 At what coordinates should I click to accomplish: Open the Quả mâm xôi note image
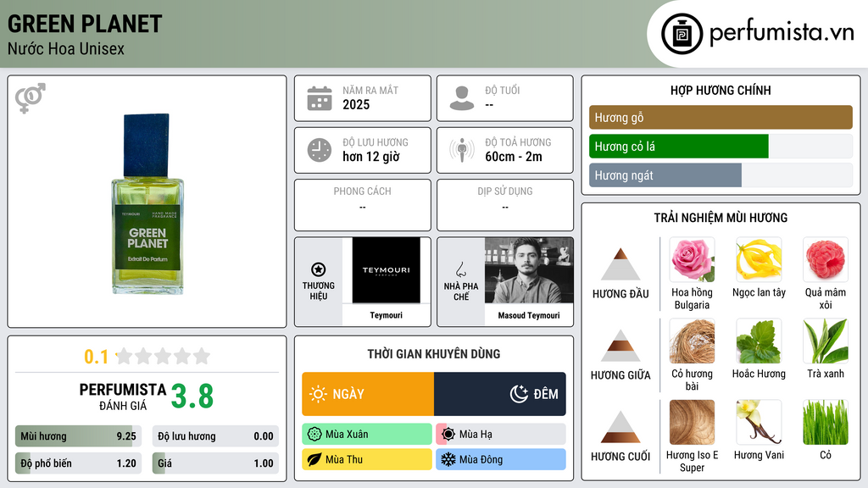[x=826, y=259]
